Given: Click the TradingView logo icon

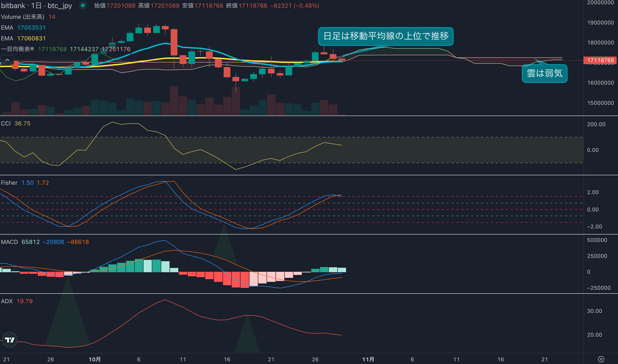Looking at the screenshot, I should [10, 340].
